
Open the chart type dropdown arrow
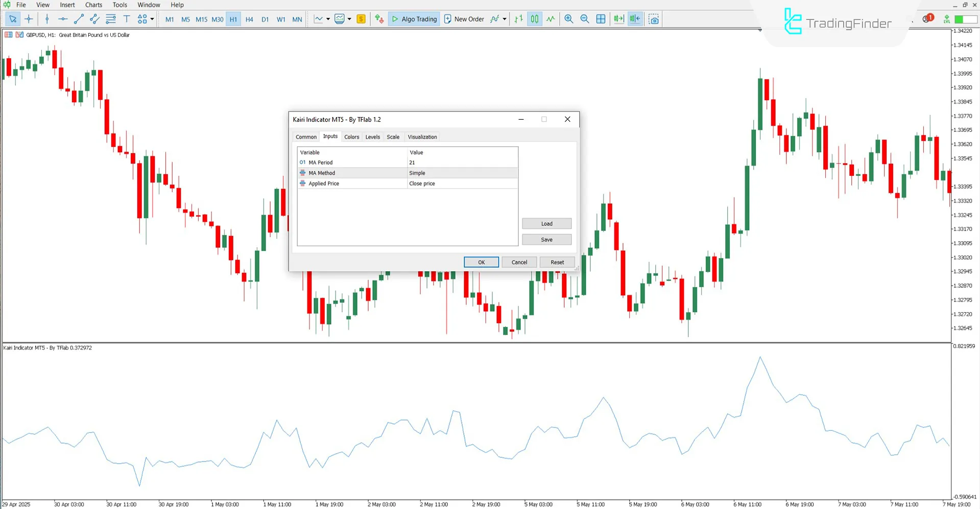pos(327,19)
